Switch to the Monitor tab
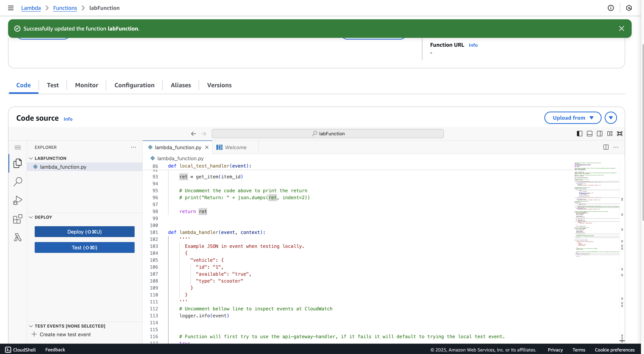644x354 pixels. point(87,85)
